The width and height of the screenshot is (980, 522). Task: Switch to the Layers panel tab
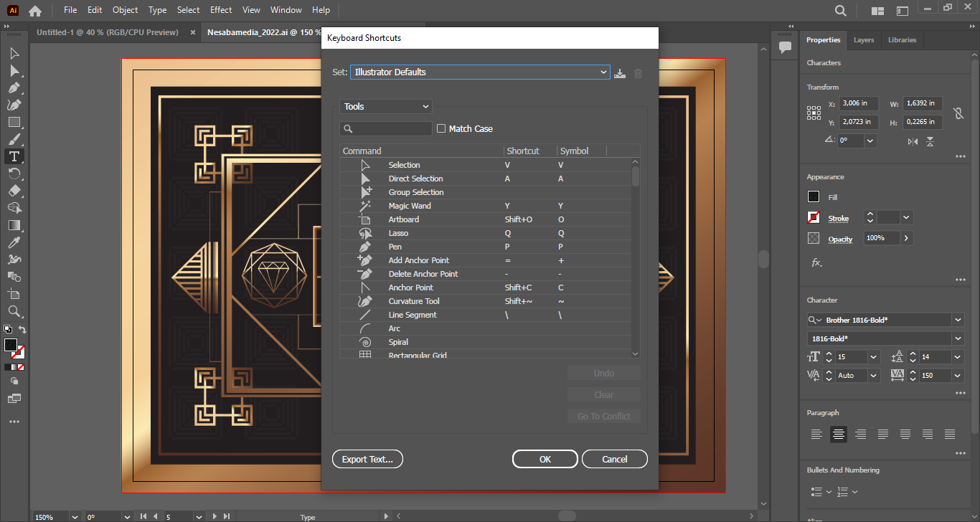[x=864, y=40]
